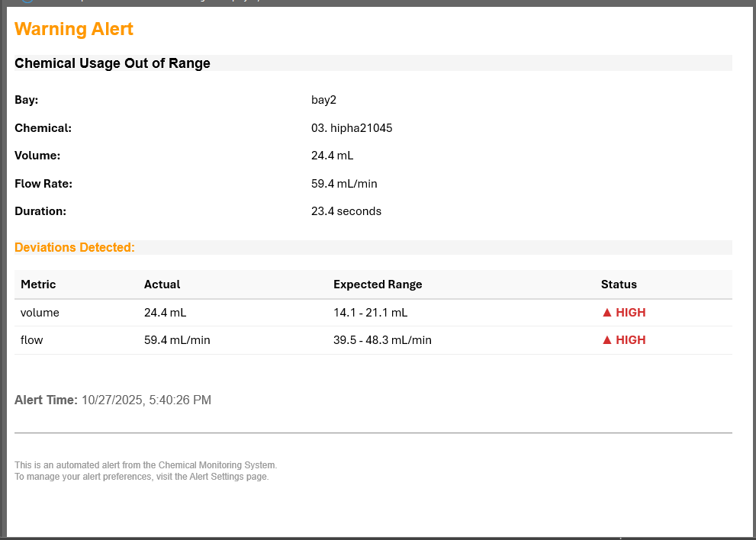
Task: Click the red HIGH triangle in volume row
Action: point(607,312)
